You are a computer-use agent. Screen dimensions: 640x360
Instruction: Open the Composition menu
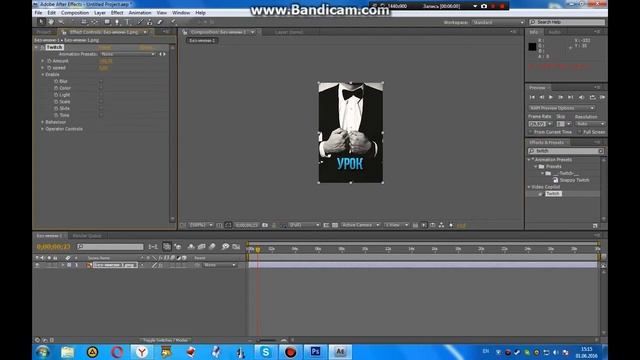pyautogui.click(x=75, y=13)
